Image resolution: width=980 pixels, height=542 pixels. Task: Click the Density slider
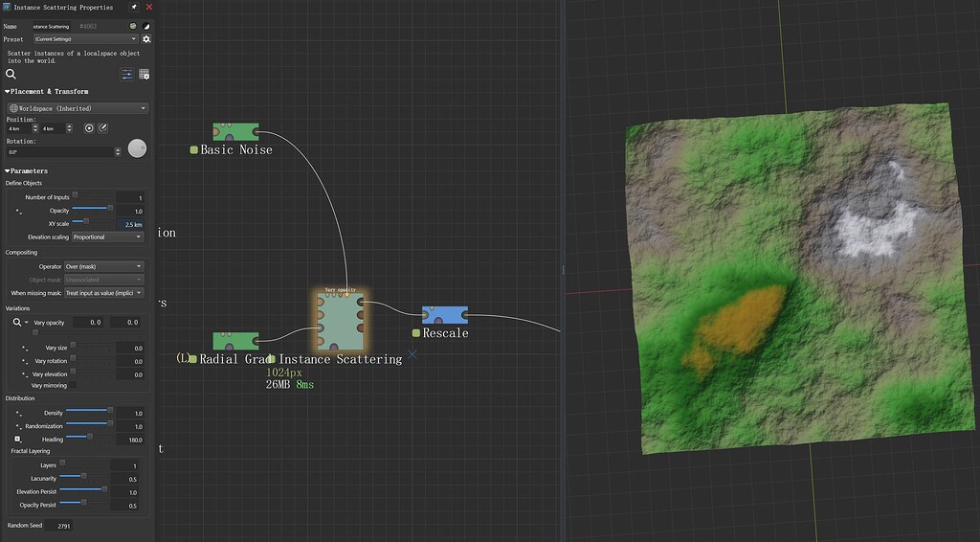coord(88,412)
